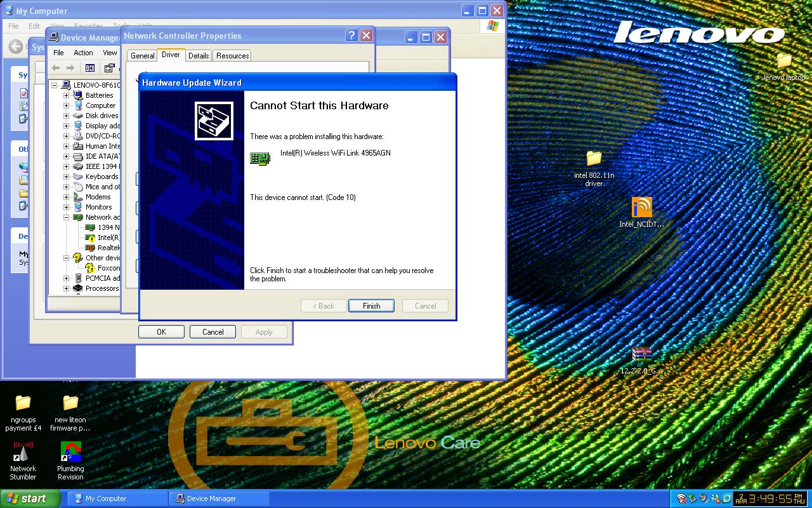Click the Windows Start button
This screenshot has width=812, height=508.
[30, 498]
